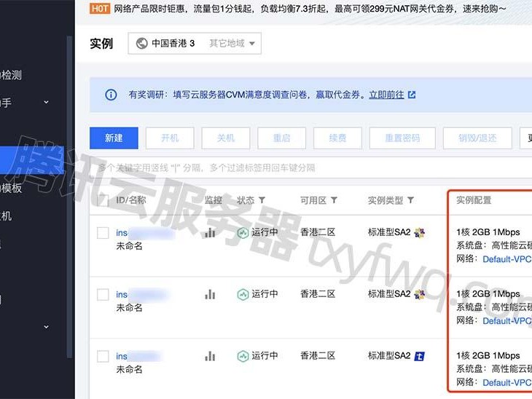Open the 其它地域 region dropdown
The height and width of the screenshot is (399, 532).
232,44
